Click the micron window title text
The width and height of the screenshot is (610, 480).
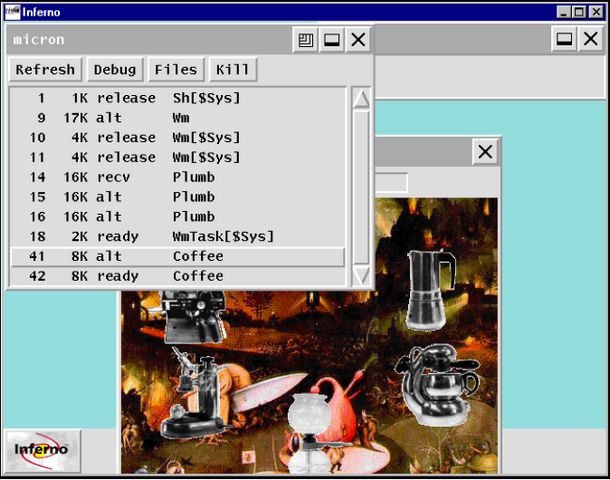(39, 40)
